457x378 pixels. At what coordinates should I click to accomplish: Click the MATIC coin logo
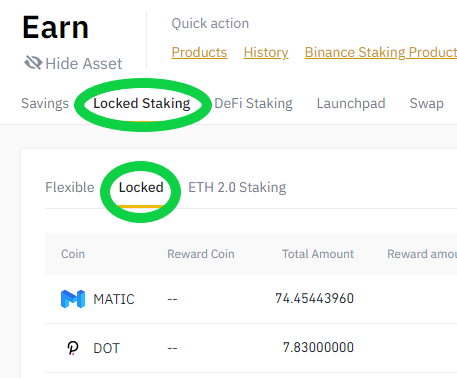(x=73, y=299)
